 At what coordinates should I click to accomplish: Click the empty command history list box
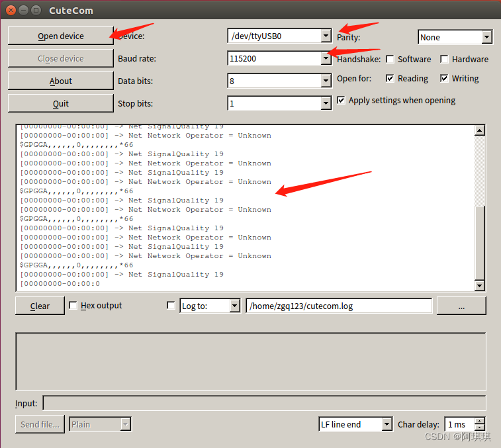tap(251, 362)
